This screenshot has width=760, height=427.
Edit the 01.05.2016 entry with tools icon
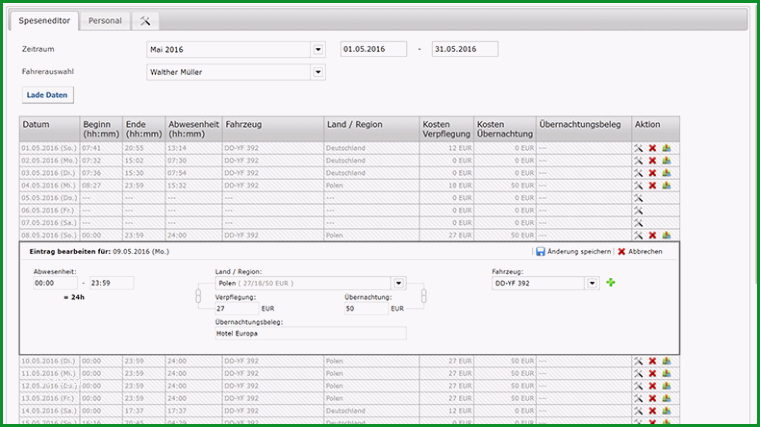pos(638,148)
